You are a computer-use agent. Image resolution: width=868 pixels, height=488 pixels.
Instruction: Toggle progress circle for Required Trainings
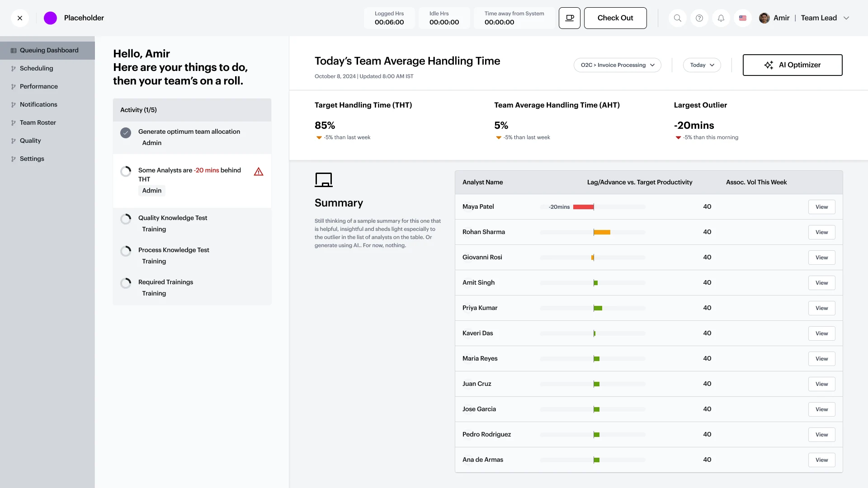(x=126, y=283)
